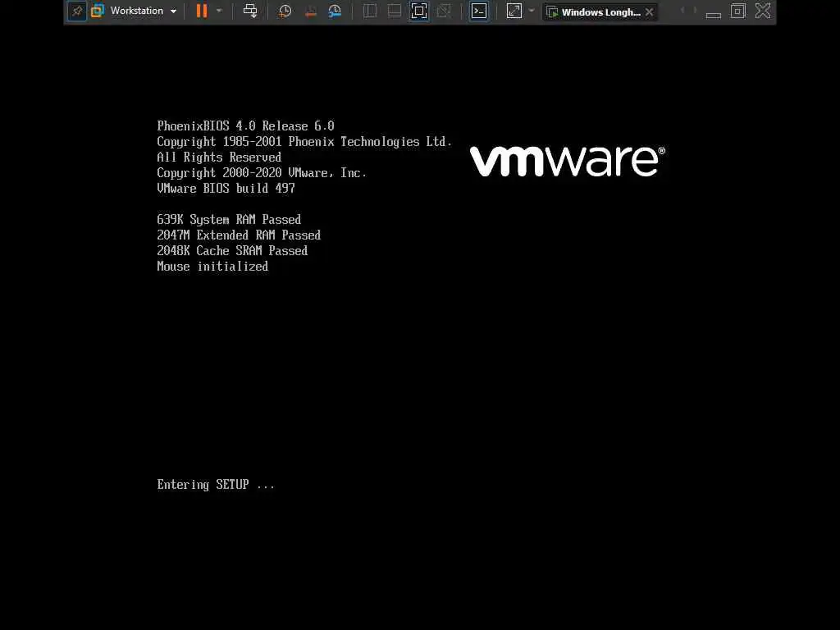The image size is (840, 630).
Task: Click the 'Mouse initialized' text
Action: click(x=212, y=267)
